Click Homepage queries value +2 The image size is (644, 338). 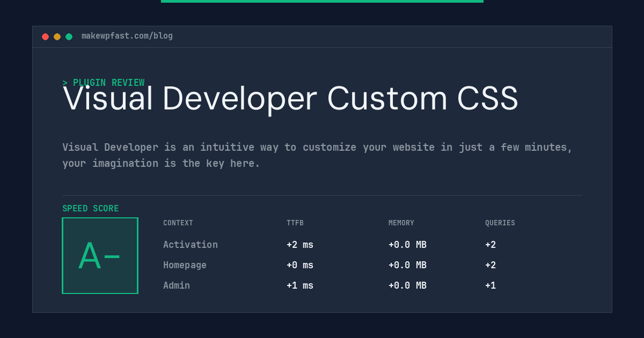click(491, 265)
